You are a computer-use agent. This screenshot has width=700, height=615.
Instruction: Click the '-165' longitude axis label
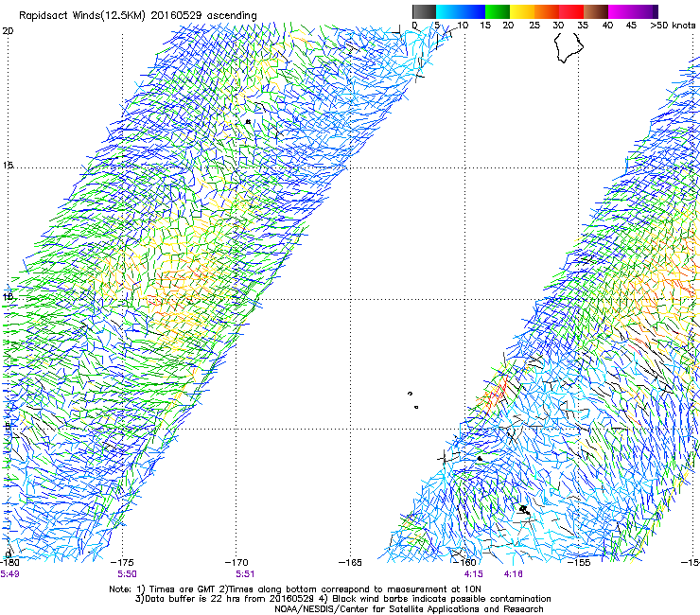[350, 563]
